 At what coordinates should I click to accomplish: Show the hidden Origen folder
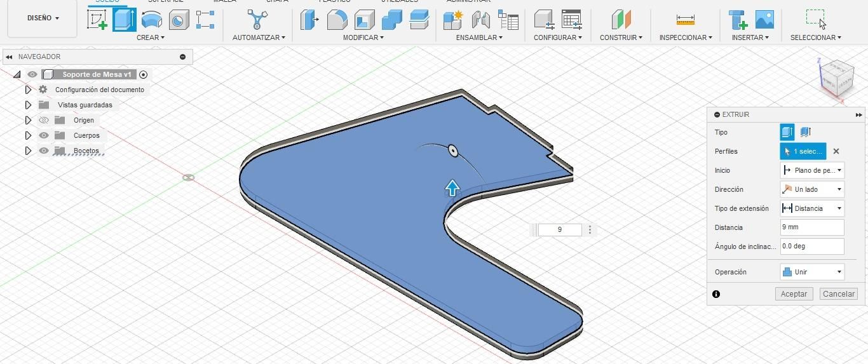(x=44, y=120)
